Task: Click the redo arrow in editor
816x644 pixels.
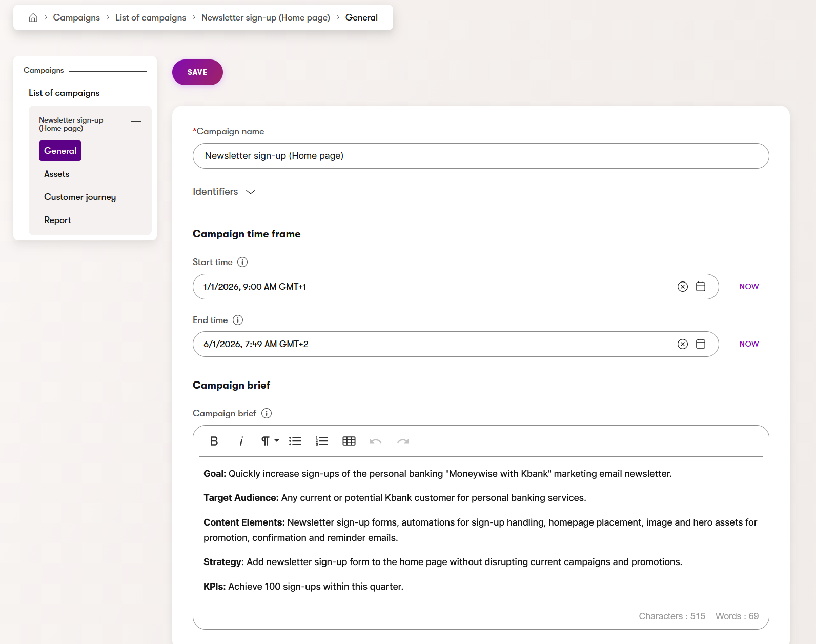Action: [x=403, y=441]
